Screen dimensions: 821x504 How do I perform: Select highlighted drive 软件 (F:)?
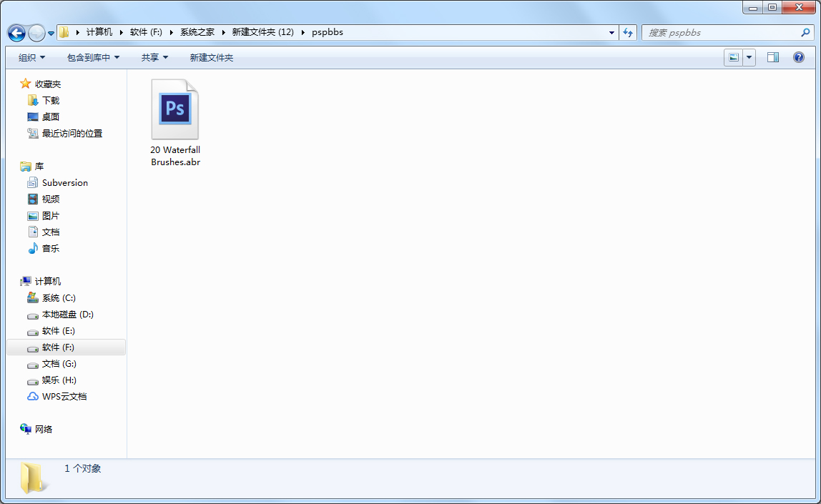point(67,347)
